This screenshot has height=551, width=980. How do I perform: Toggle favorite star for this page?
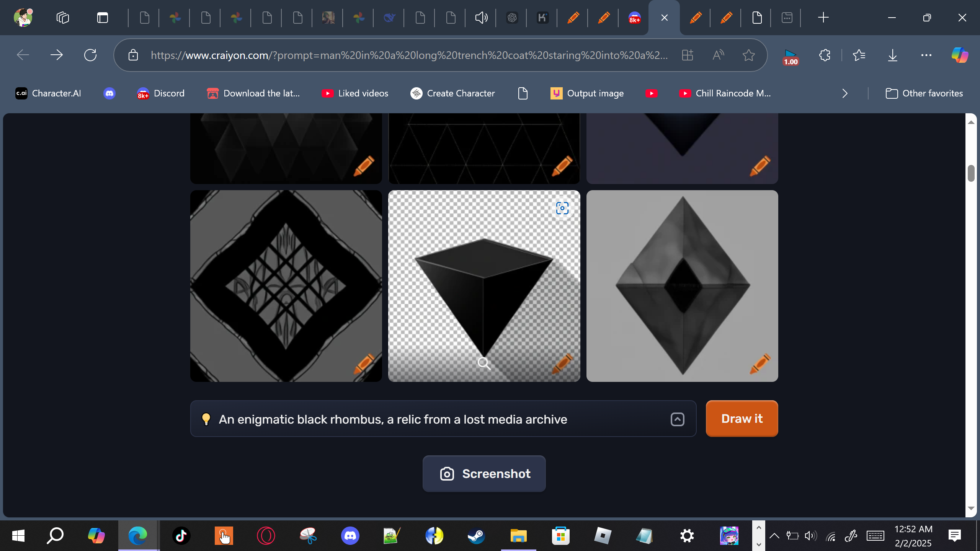(x=748, y=55)
